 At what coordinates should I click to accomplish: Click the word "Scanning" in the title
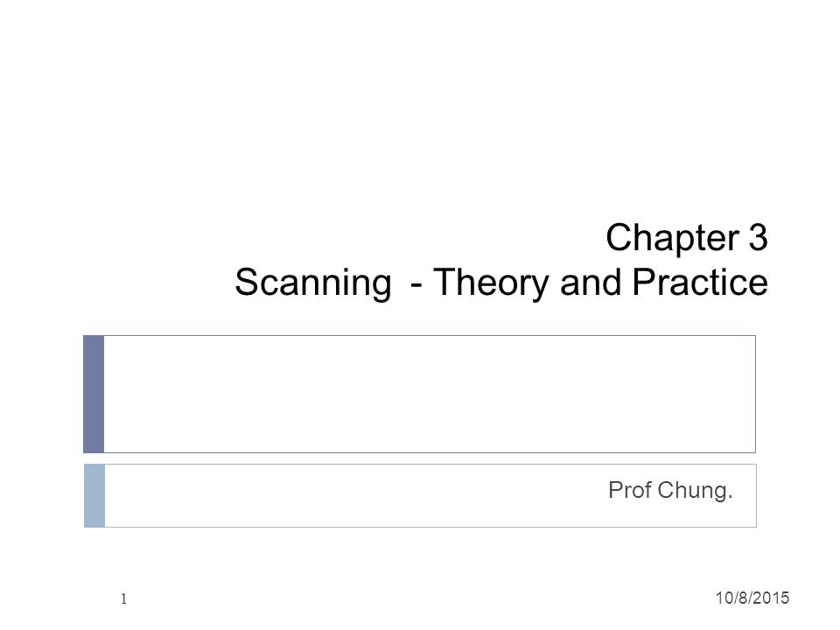click(313, 283)
